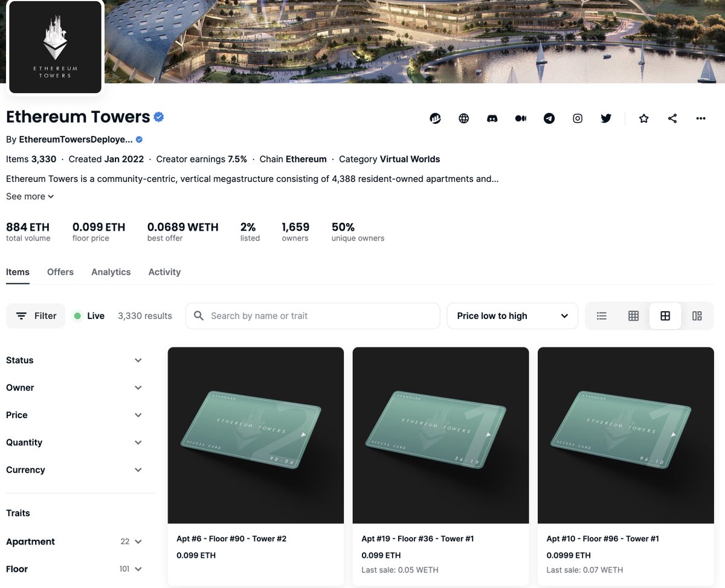Open Apt #19 - Floor #36 - Tower #1 title
The image size is (725, 588).
(417, 538)
